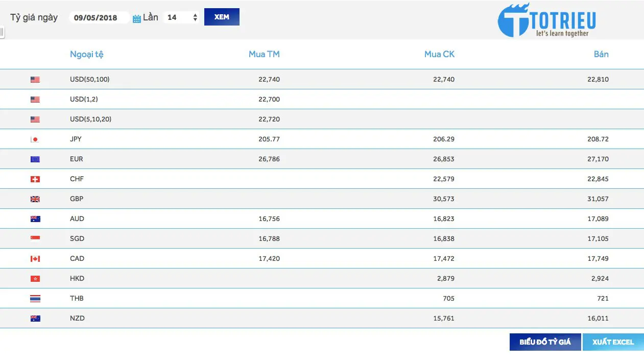Click the Australian flag in AUD row

35,219
